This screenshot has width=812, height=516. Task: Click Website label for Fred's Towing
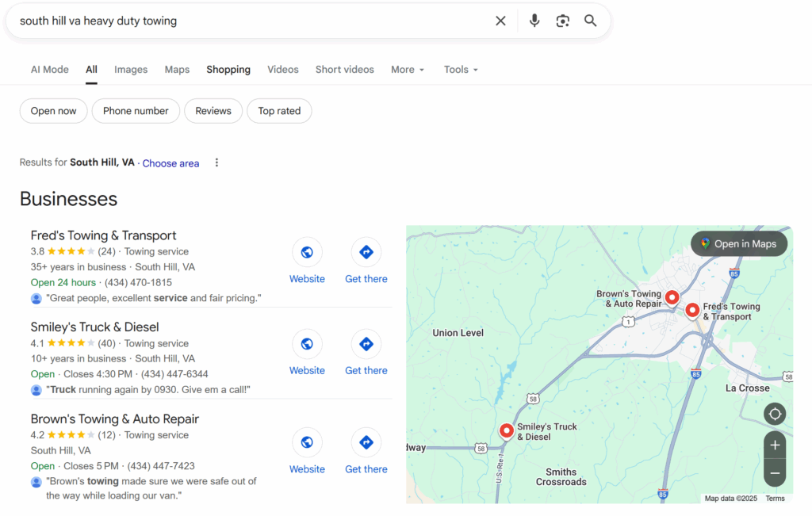[x=307, y=279]
